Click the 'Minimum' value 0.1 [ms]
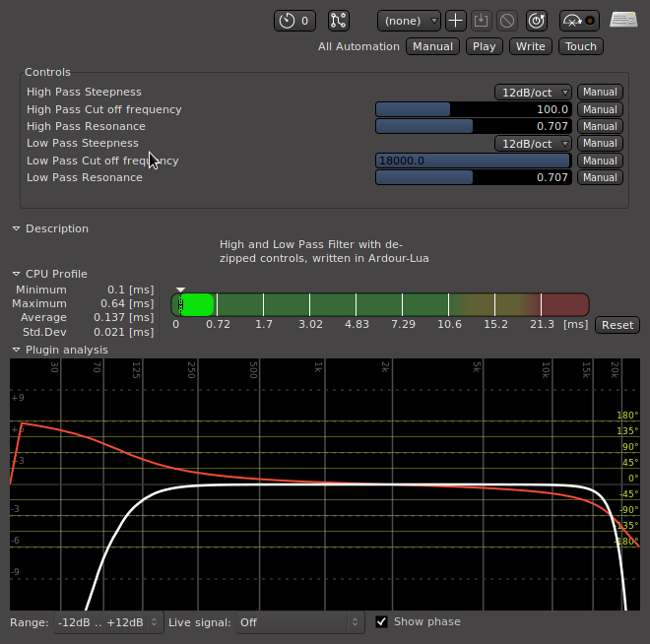This screenshot has height=644, width=650. pos(131,290)
